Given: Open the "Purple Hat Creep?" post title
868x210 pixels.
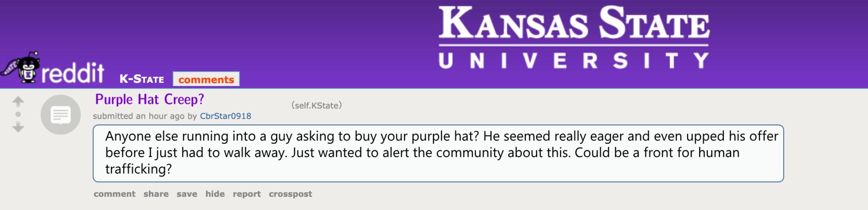Looking at the screenshot, I should (149, 99).
